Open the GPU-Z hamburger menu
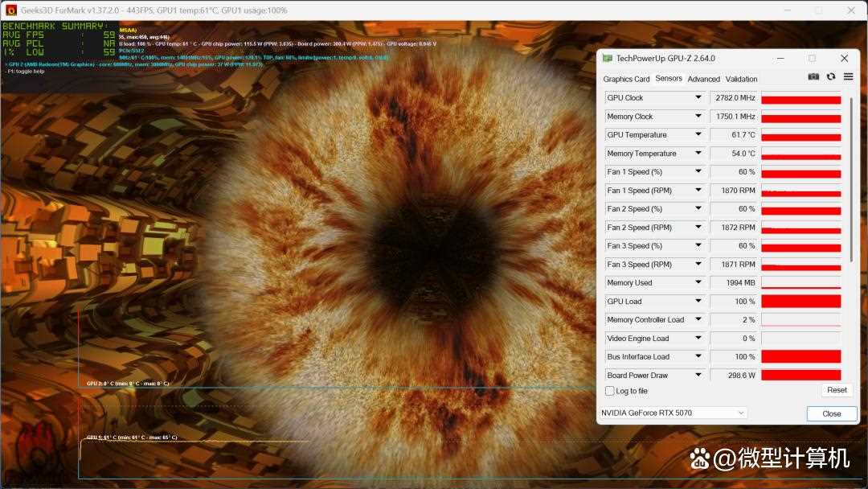868x489 pixels. coord(848,77)
